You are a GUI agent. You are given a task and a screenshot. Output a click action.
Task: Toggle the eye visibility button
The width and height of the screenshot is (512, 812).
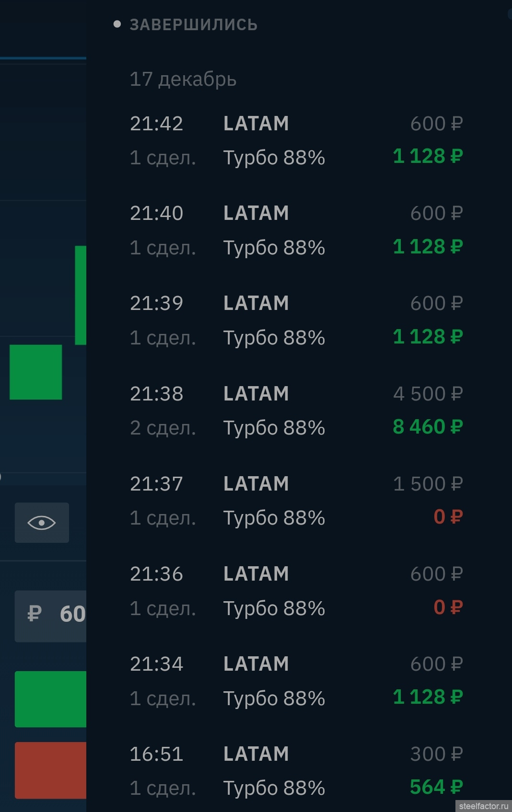coord(42,523)
